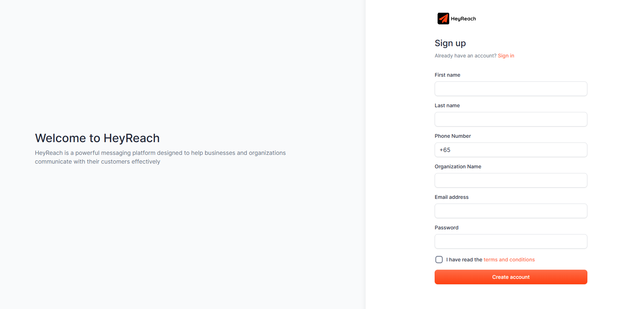Open the Sign in link
This screenshot has height=309, width=644.
[x=506, y=56]
